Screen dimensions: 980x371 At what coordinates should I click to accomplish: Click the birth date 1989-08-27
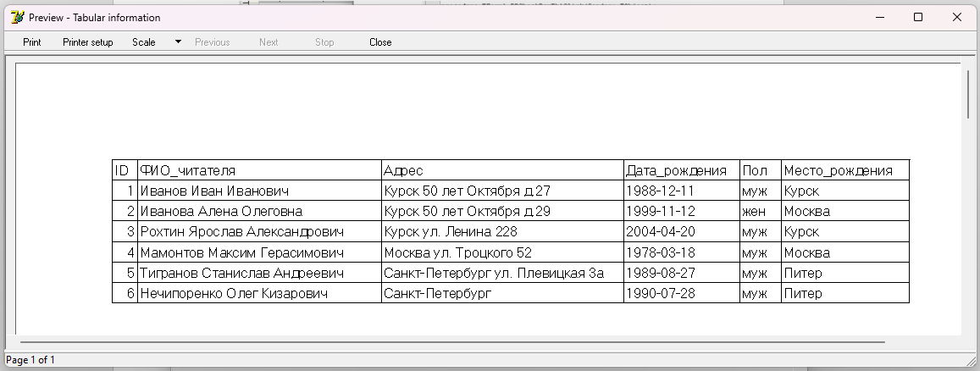coord(682,273)
